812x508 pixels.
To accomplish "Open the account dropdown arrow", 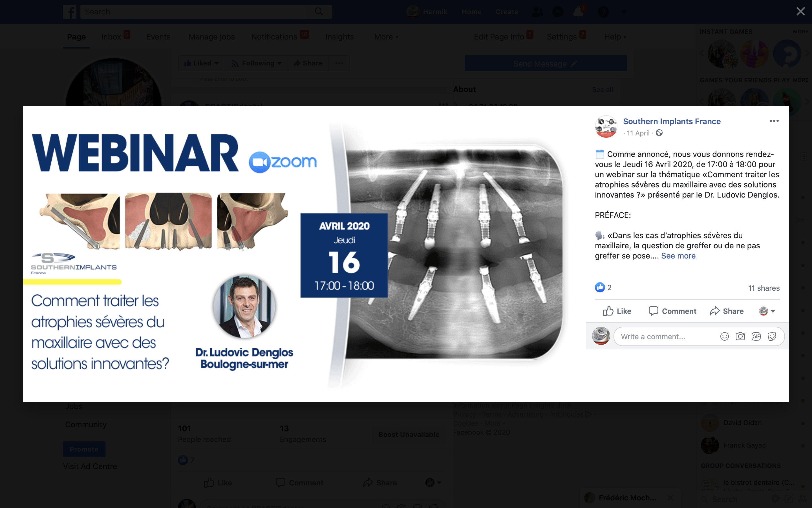I will [x=624, y=12].
